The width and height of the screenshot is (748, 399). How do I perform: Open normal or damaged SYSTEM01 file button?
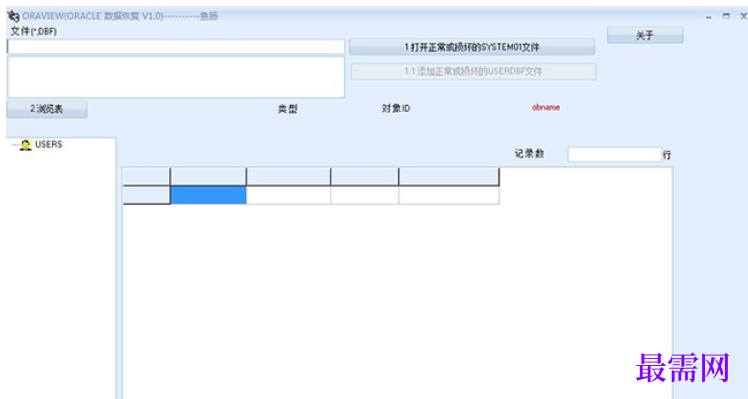[472, 47]
